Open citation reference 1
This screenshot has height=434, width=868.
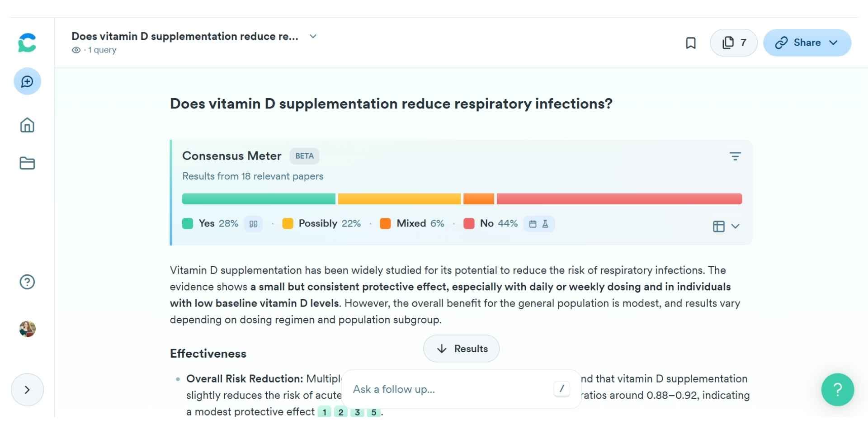[324, 412]
